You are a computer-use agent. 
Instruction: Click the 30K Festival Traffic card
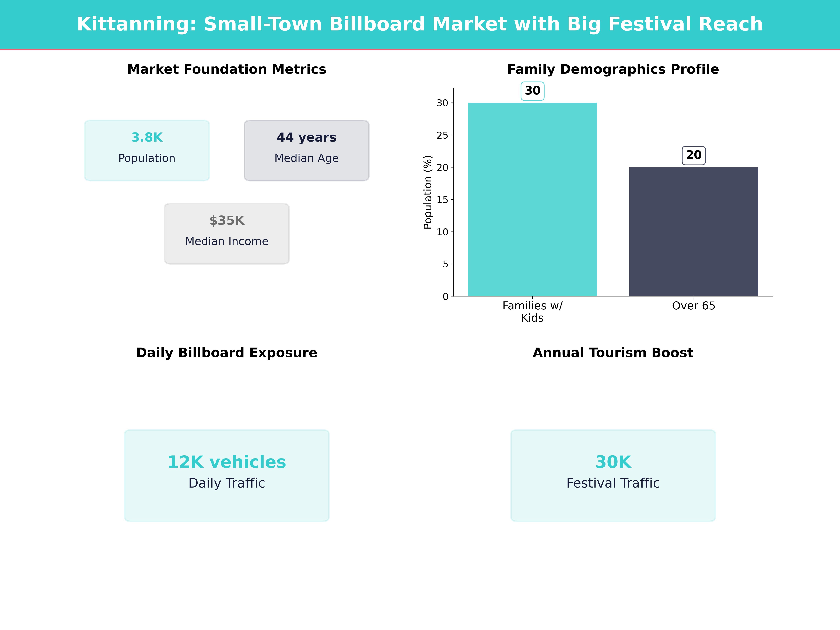tap(613, 475)
